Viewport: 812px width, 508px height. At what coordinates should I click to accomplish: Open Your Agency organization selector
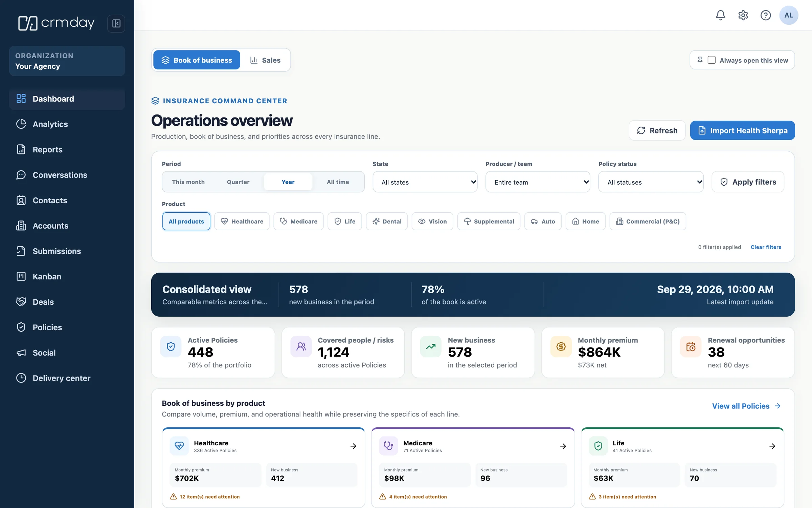(67, 61)
